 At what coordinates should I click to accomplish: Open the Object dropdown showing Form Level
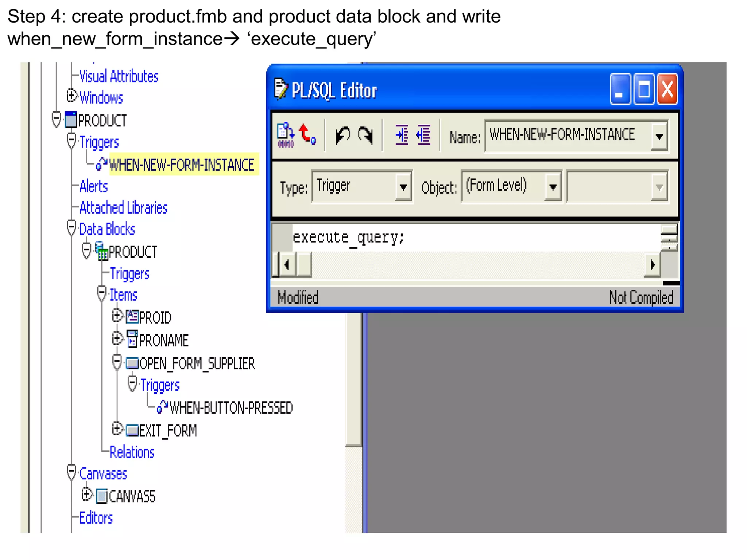coord(553,187)
